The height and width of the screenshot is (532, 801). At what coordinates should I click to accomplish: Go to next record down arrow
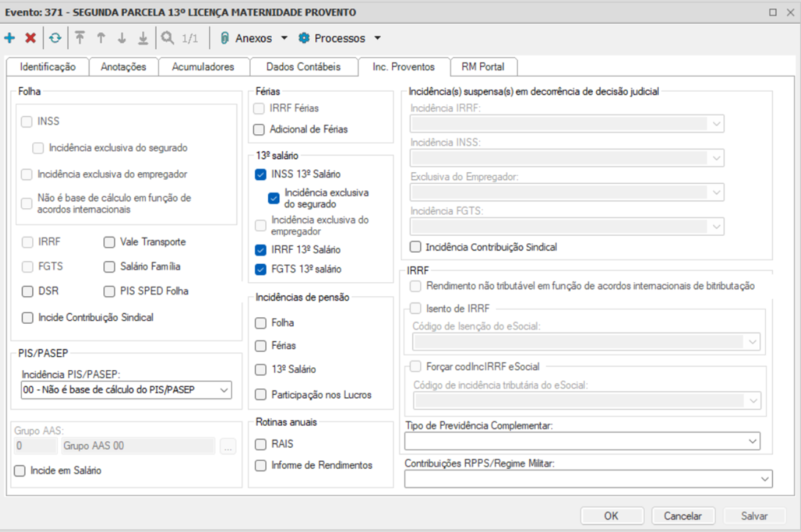(122, 38)
